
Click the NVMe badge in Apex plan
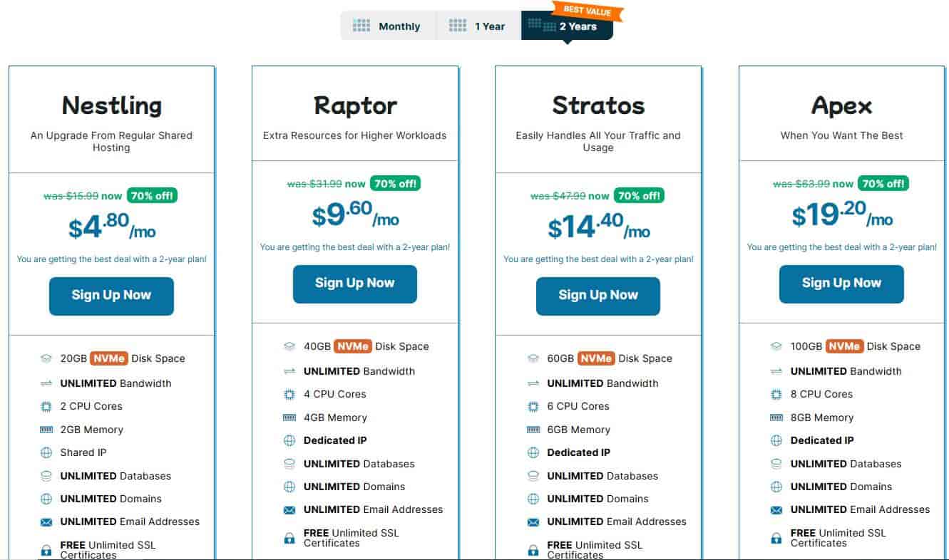click(845, 347)
